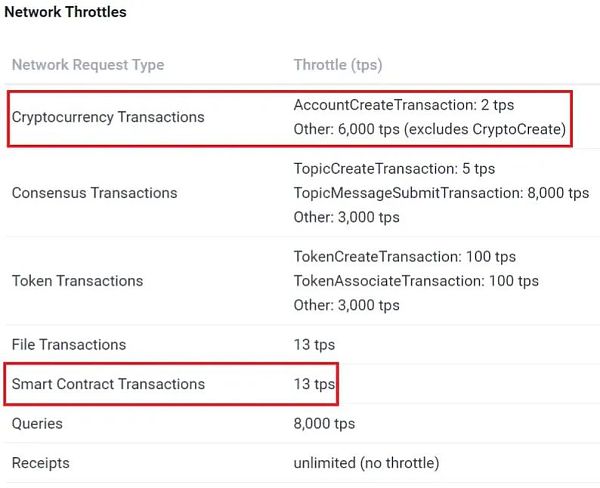The height and width of the screenshot is (488, 600).
Task: Click Other: 3,000 tps under Consensus
Action: click(346, 217)
